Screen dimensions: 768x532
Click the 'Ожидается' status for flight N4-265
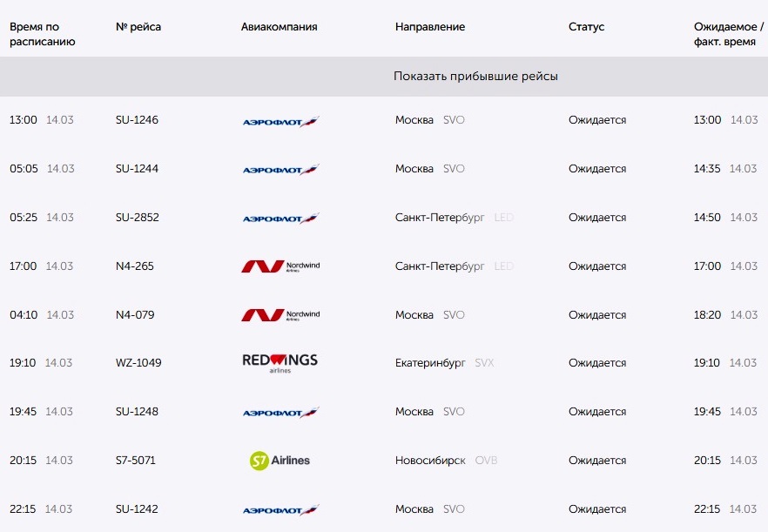click(597, 266)
